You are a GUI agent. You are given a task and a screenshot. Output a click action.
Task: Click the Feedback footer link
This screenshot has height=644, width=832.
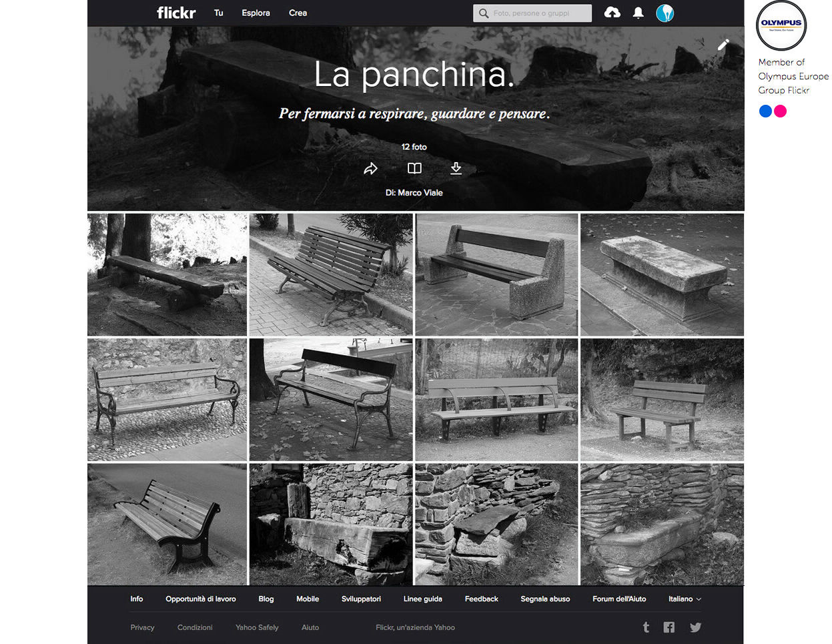tap(481, 599)
